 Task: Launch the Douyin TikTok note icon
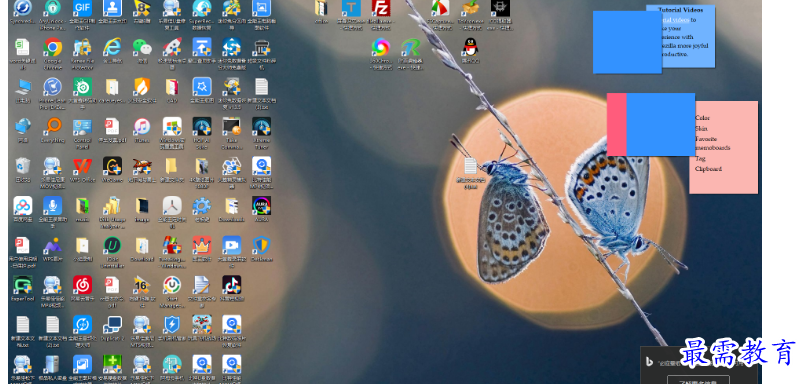pyautogui.click(x=232, y=285)
